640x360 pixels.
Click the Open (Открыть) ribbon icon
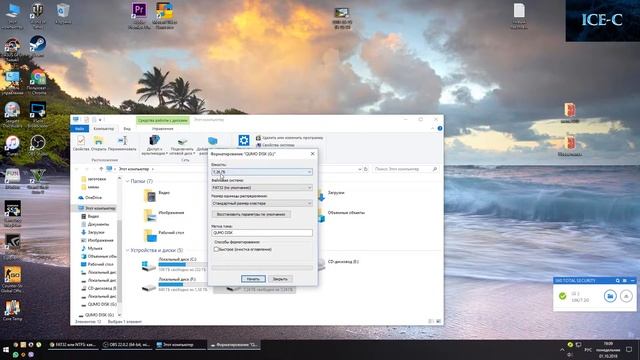(x=99, y=143)
